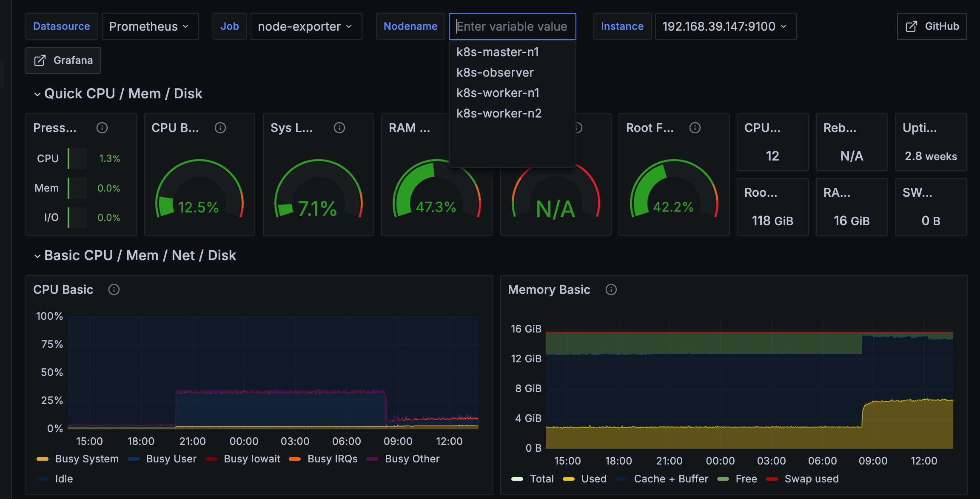Click the CPU pressure bar gauge

pos(77,158)
